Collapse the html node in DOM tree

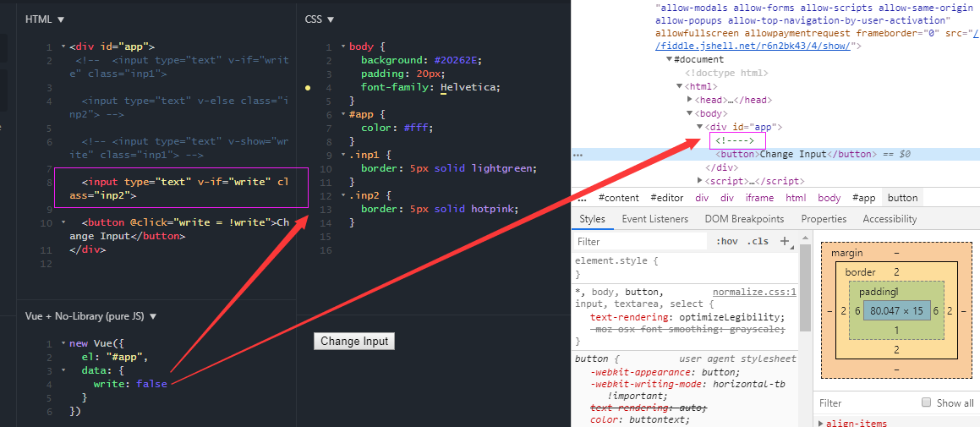pos(679,86)
